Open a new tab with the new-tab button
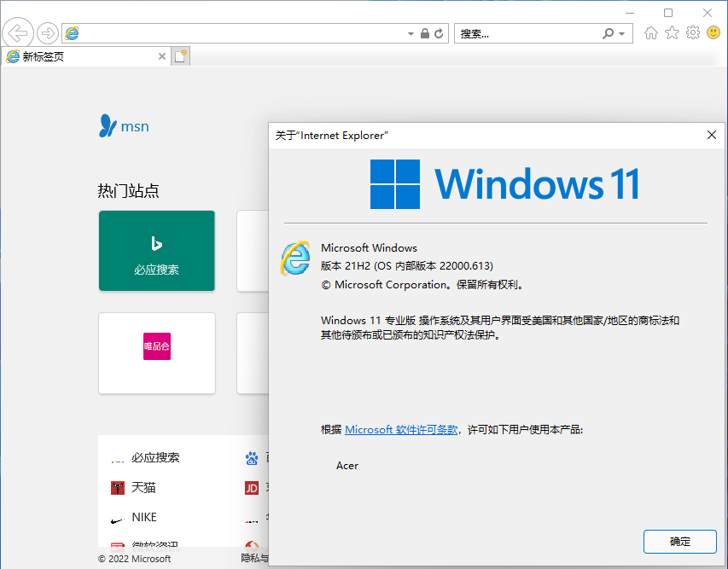This screenshot has width=728, height=569. pyautogui.click(x=181, y=56)
